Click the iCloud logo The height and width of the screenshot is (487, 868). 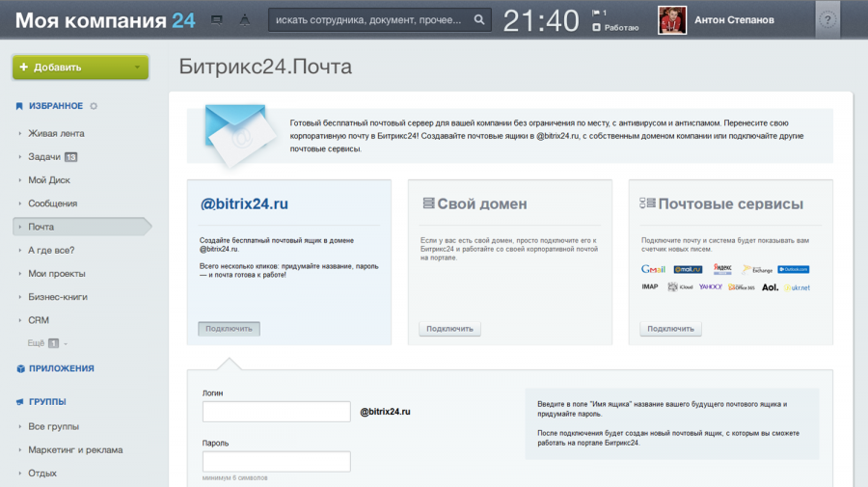click(680, 286)
